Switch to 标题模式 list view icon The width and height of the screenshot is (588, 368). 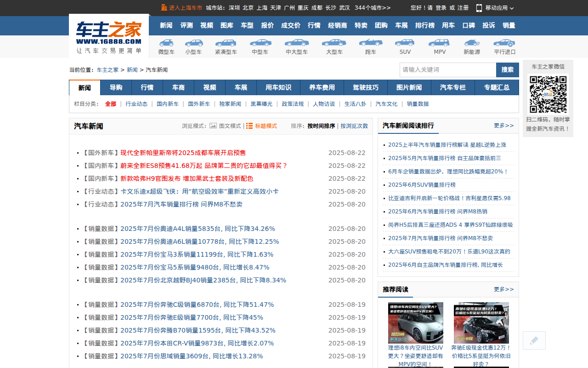[x=249, y=126]
